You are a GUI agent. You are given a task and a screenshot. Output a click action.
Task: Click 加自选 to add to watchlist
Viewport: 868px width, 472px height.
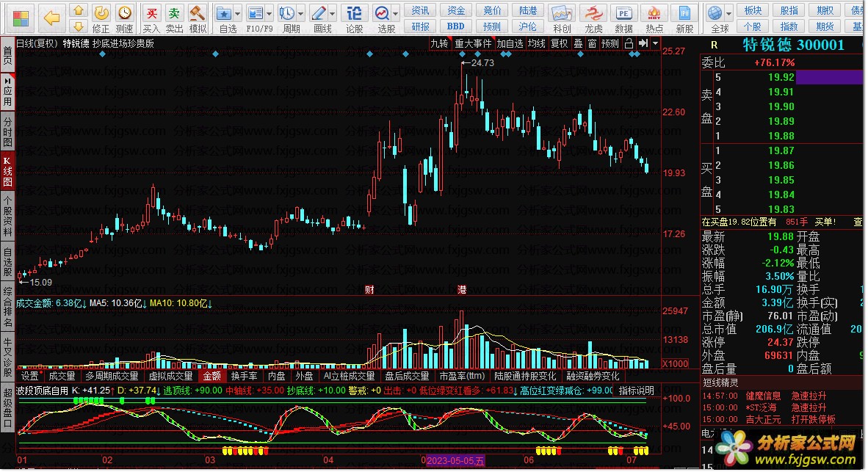510,44
